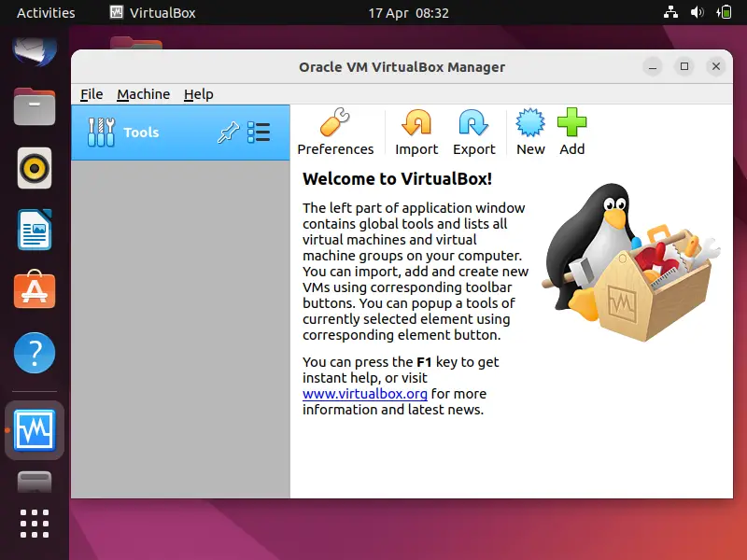Maximize the VirtualBox Manager window
Viewport: 747px width, 560px height.
click(684, 66)
